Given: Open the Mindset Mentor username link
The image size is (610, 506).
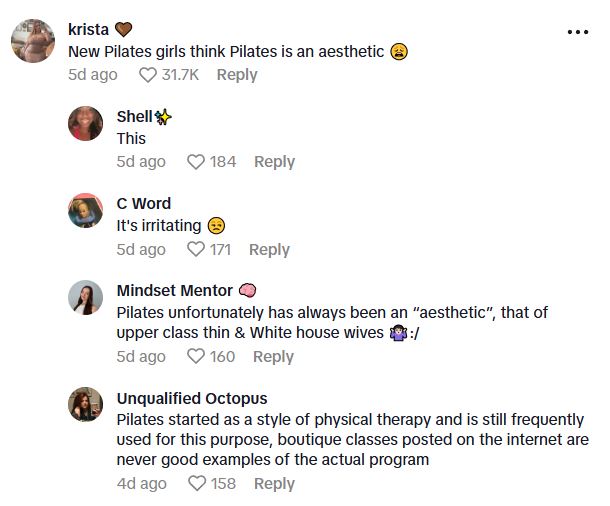Looking at the screenshot, I should [x=174, y=291].
